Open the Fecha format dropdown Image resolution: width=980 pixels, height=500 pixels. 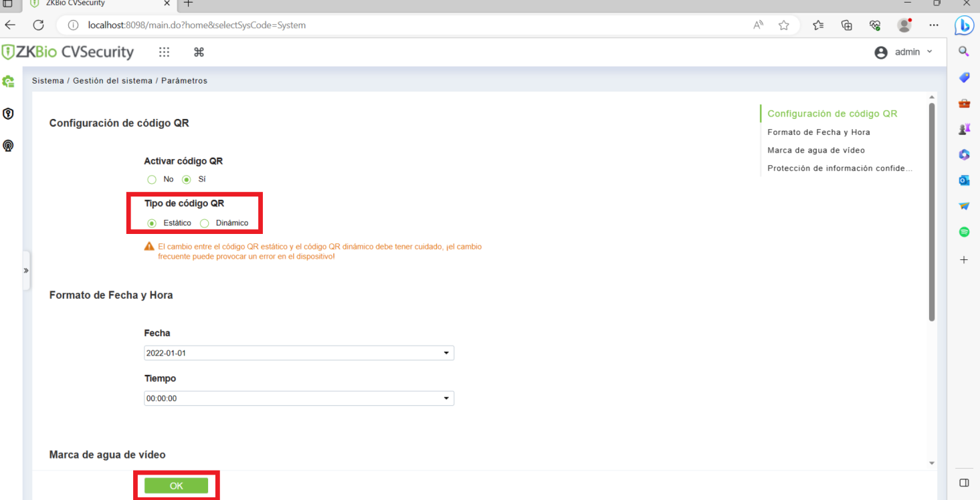[299, 353]
